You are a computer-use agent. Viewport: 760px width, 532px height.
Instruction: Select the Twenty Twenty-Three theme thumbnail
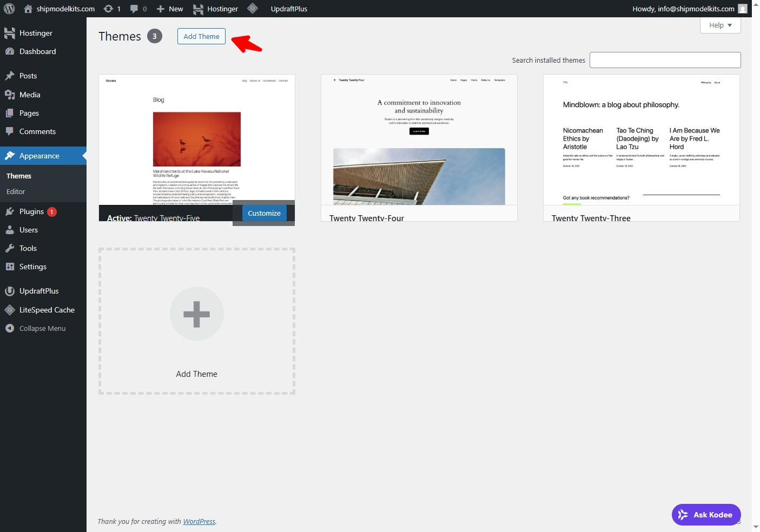click(641, 141)
